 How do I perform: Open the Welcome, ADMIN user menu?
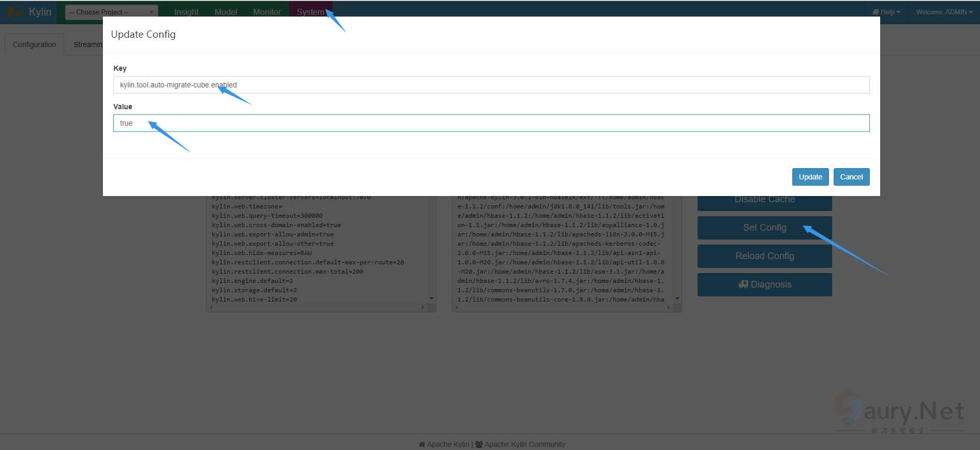(x=944, y=12)
